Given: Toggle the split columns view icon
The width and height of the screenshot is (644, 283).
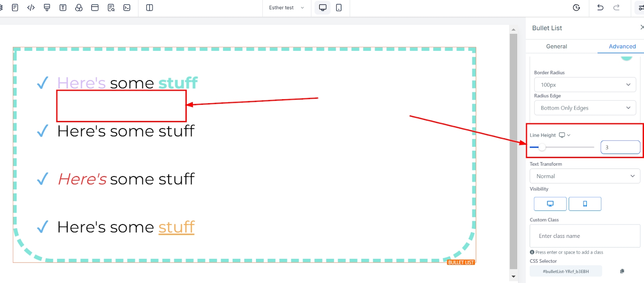Looking at the screenshot, I should (149, 8).
